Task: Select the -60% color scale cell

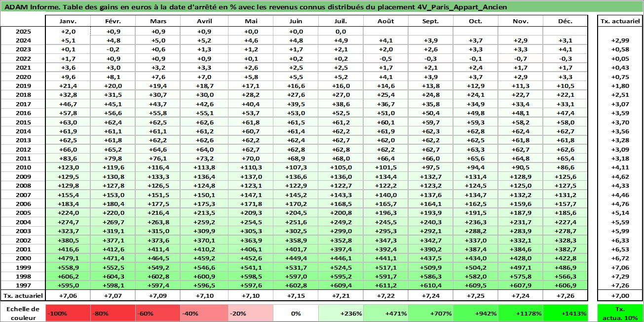Action: pos(158,313)
